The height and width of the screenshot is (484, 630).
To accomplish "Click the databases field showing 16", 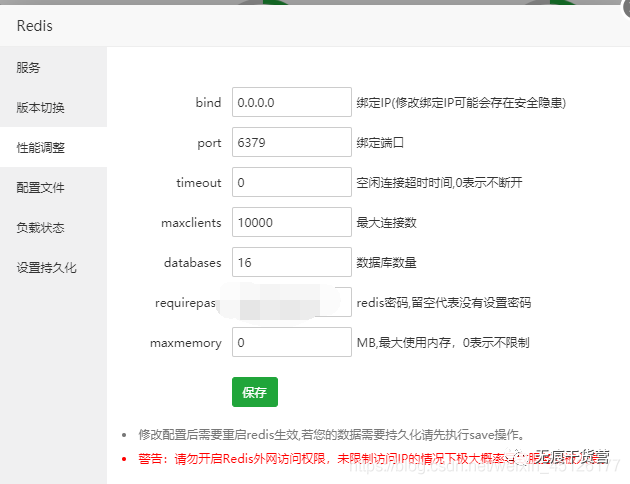I will pyautogui.click(x=292, y=262).
